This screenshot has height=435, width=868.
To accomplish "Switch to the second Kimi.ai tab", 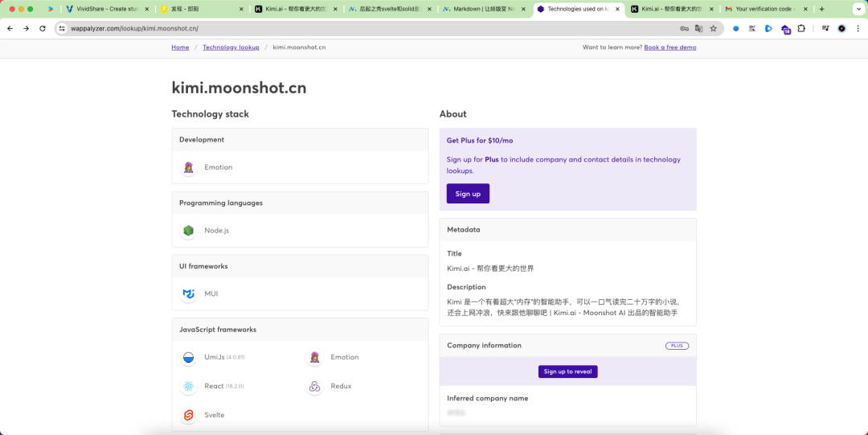I will [x=673, y=9].
